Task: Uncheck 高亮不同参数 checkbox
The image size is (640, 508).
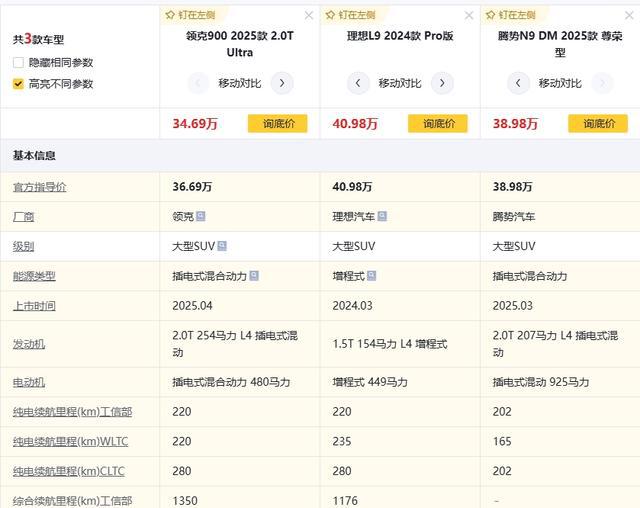Action: click(x=18, y=84)
